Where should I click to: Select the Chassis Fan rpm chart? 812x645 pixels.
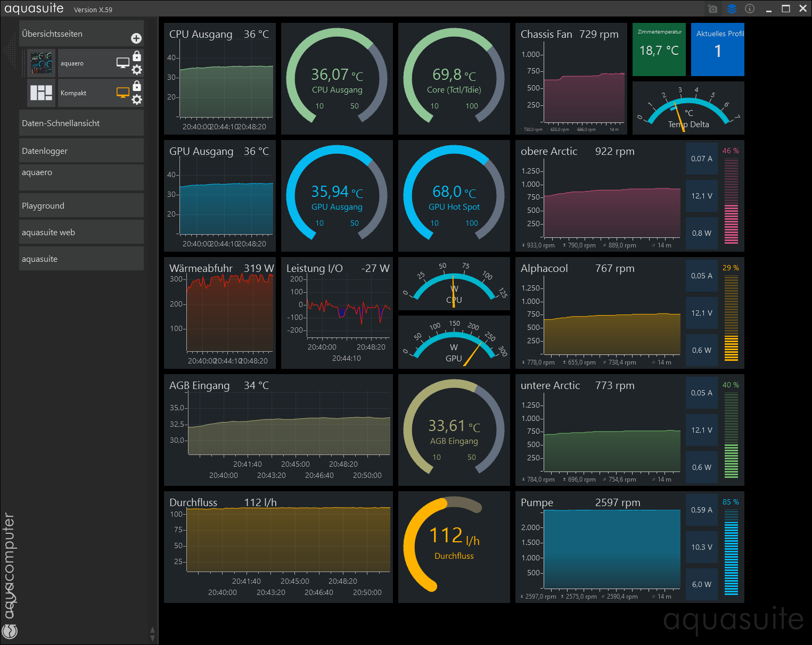[x=571, y=79]
